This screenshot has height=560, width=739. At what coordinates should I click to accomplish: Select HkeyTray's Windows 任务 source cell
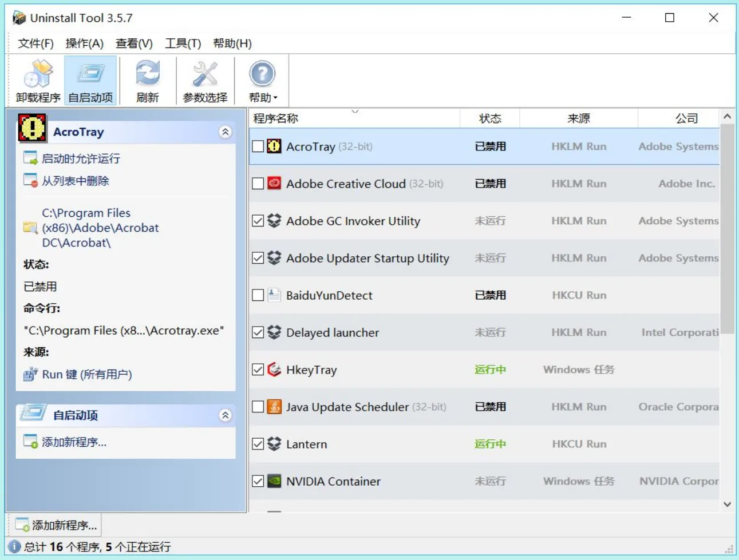(579, 370)
